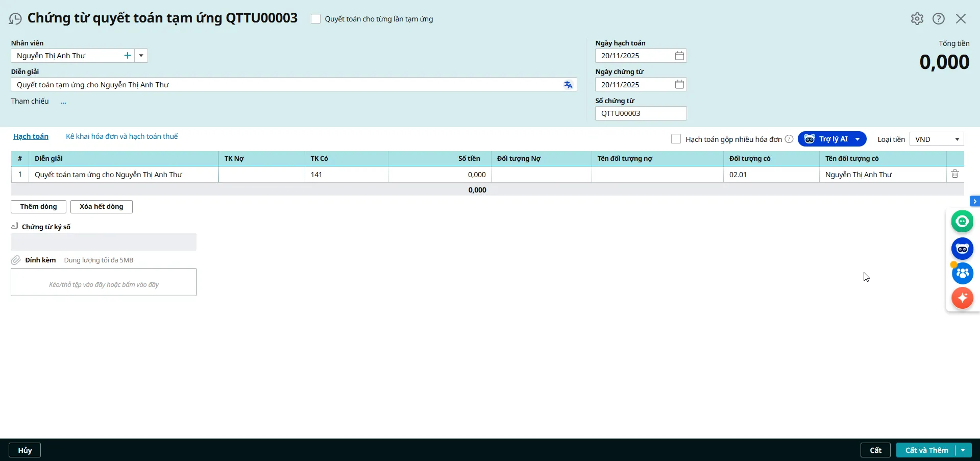
Task: Click the Số chứng từ input field
Action: tap(641, 113)
